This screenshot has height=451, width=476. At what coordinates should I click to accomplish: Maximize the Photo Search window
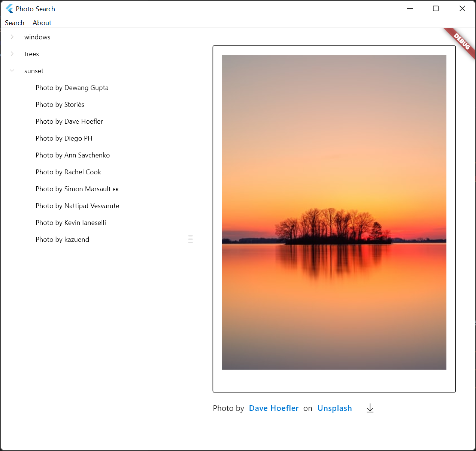(436, 9)
